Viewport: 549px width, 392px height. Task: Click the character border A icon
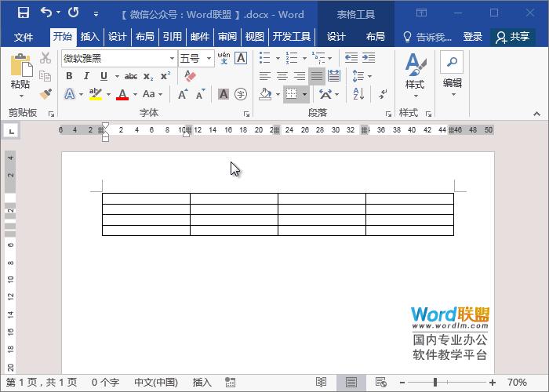pos(241,58)
